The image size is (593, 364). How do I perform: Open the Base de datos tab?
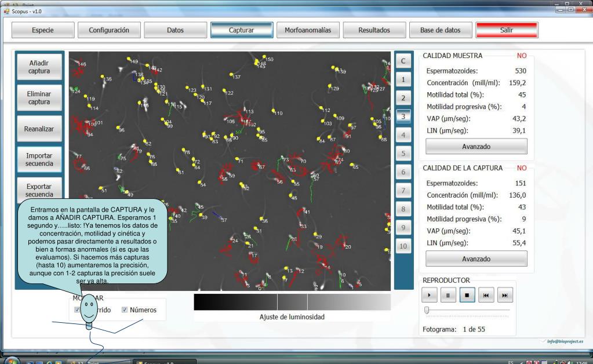[x=441, y=30]
